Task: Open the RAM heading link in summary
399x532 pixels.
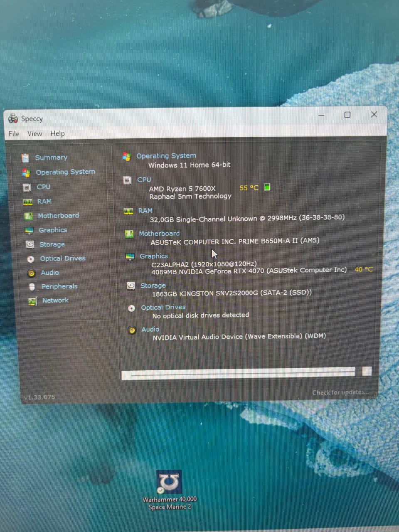Action: click(145, 211)
